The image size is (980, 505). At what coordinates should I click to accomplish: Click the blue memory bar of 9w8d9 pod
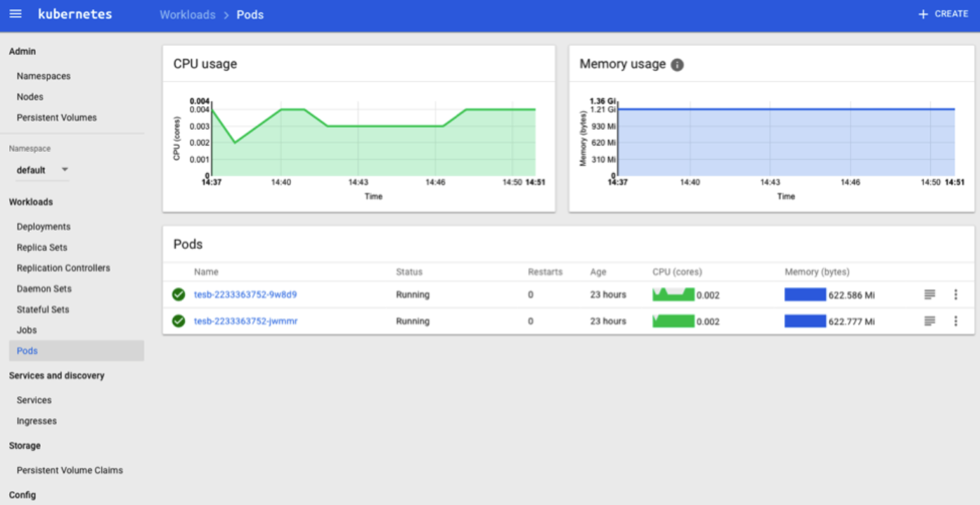pos(805,295)
